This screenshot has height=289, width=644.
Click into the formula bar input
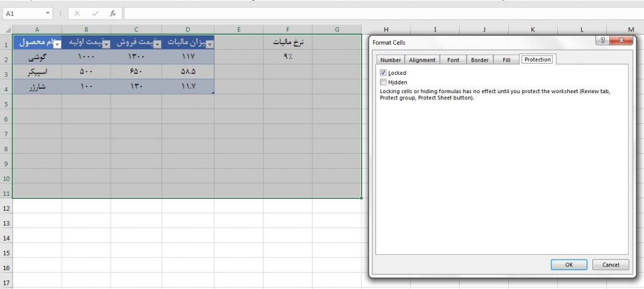pyautogui.click(x=383, y=14)
